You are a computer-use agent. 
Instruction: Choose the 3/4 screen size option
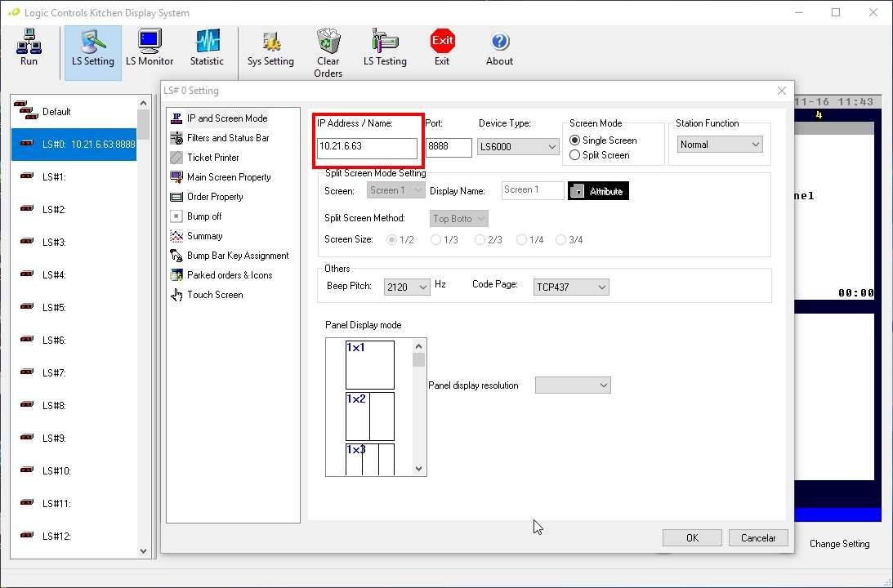tap(569, 240)
